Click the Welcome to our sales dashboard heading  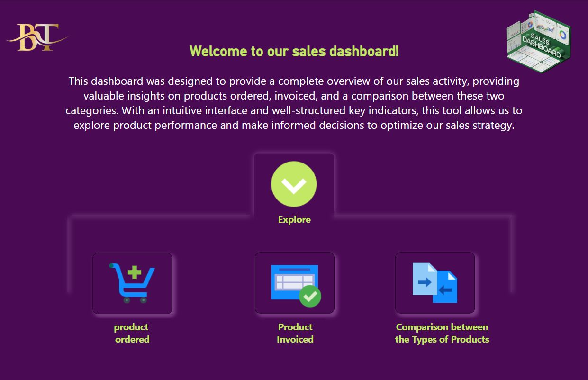click(x=294, y=51)
